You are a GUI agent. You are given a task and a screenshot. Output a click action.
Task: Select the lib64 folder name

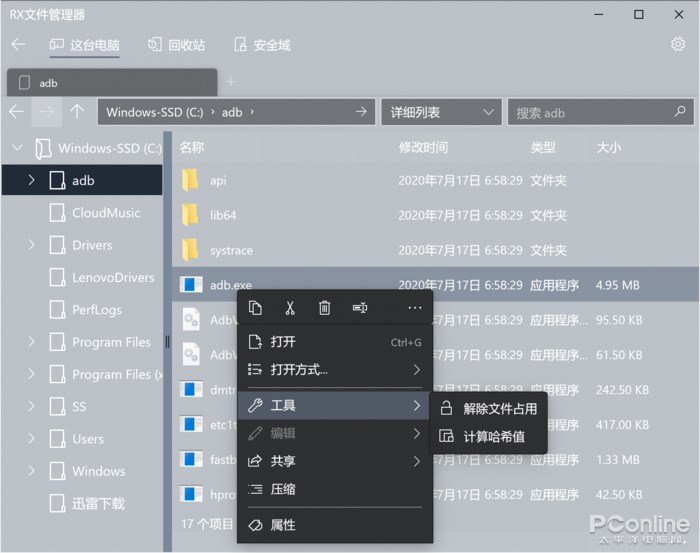click(223, 215)
